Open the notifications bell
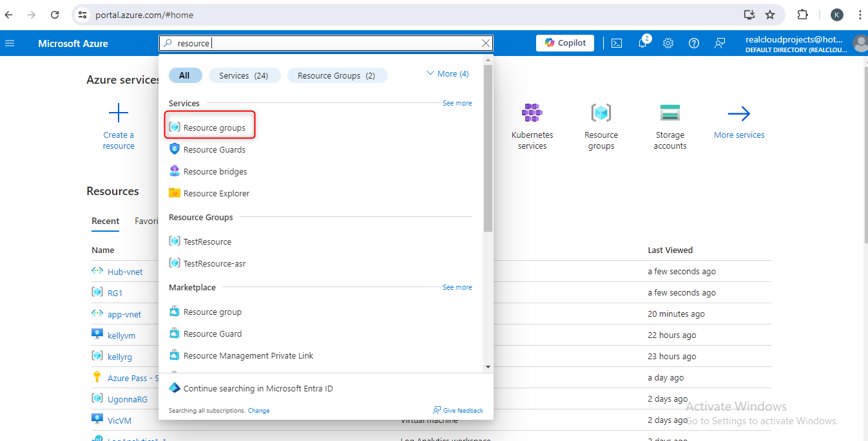Image resolution: width=868 pixels, height=441 pixels. click(642, 43)
